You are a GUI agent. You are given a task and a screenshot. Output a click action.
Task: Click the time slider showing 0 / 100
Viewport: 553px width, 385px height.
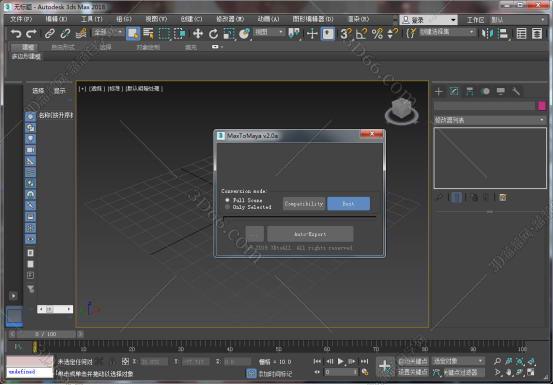46,334
